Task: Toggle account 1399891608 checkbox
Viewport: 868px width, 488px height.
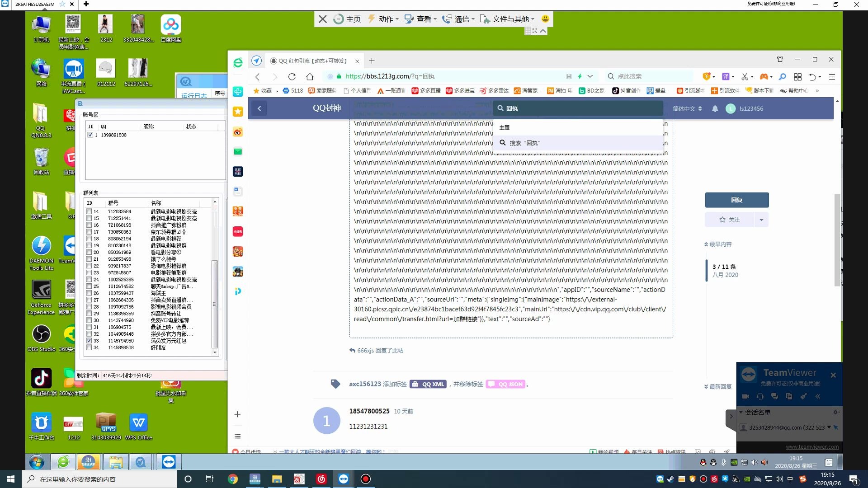Action: pyautogui.click(x=90, y=135)
